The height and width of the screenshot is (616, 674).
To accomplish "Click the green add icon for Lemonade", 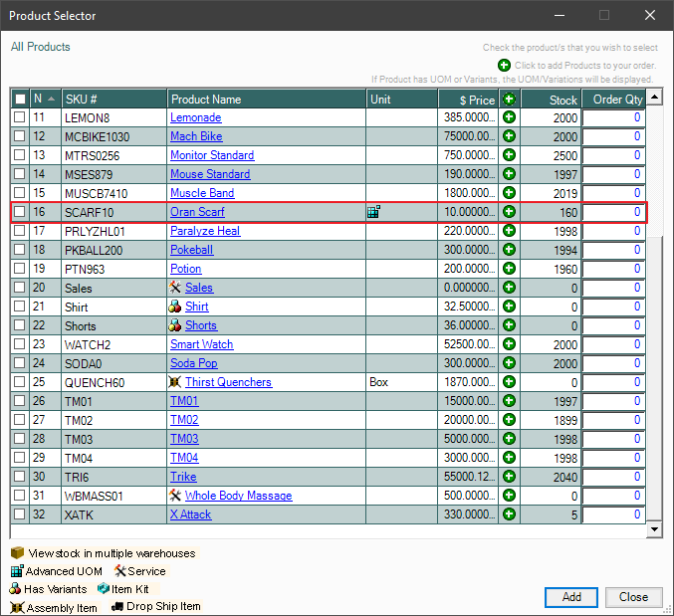I will [x=509, y=117].
